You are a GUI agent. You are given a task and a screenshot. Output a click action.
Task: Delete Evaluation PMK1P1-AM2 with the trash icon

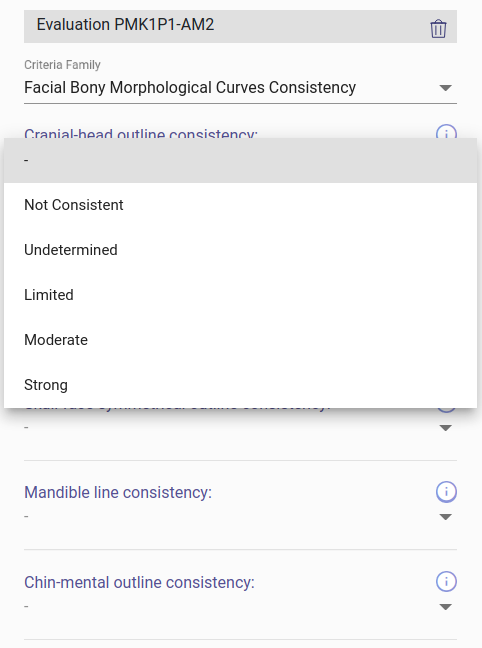pyautogui.click(x=438, y=29)
